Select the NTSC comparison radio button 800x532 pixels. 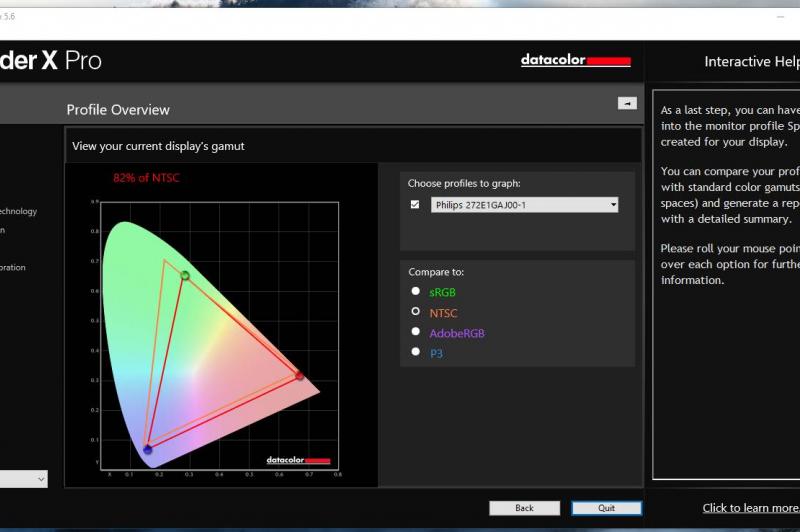(415, 311)
